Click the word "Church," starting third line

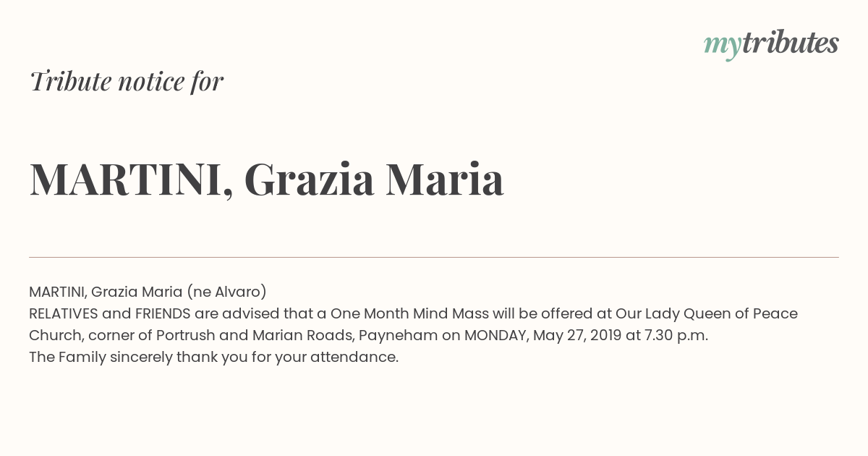pyautogui.click(x=56, y=336)
